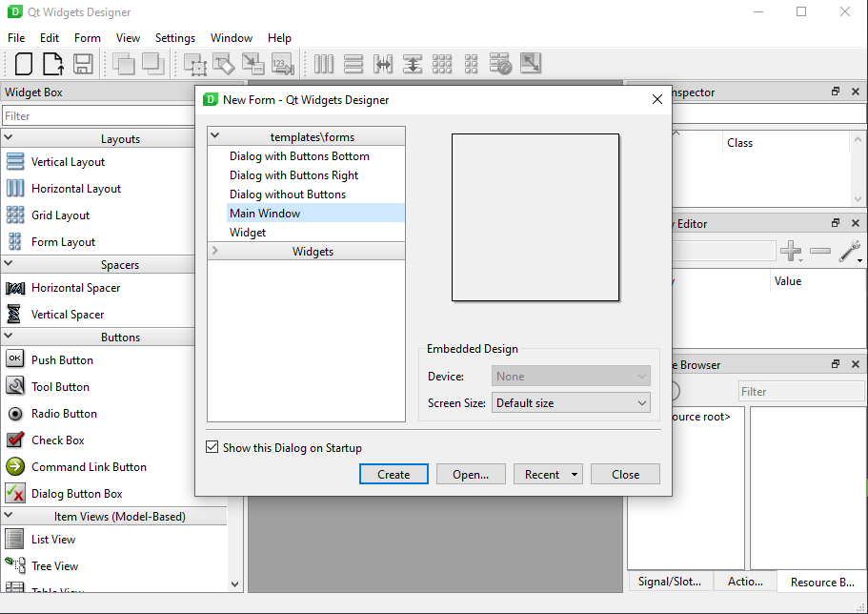Click the Lay Out in a Form toolbar icon

click(x=471, y=64)
